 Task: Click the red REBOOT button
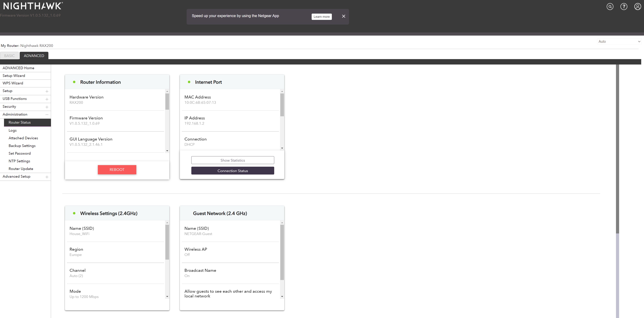click(x=117, y=169)
